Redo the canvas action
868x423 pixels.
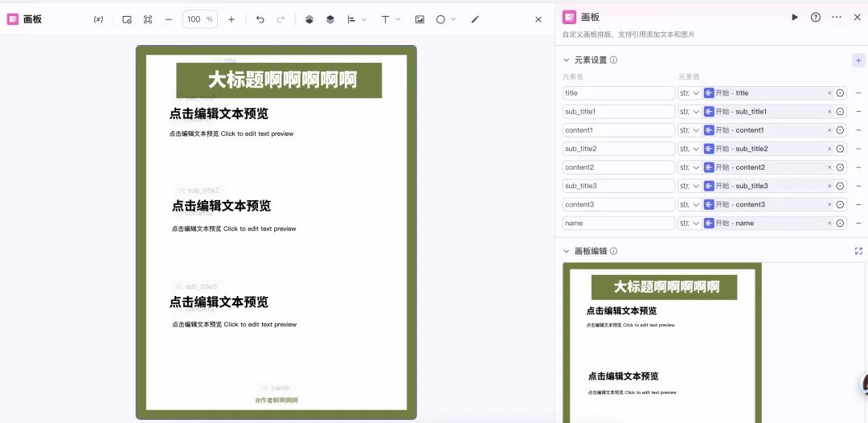coord(280,19)
